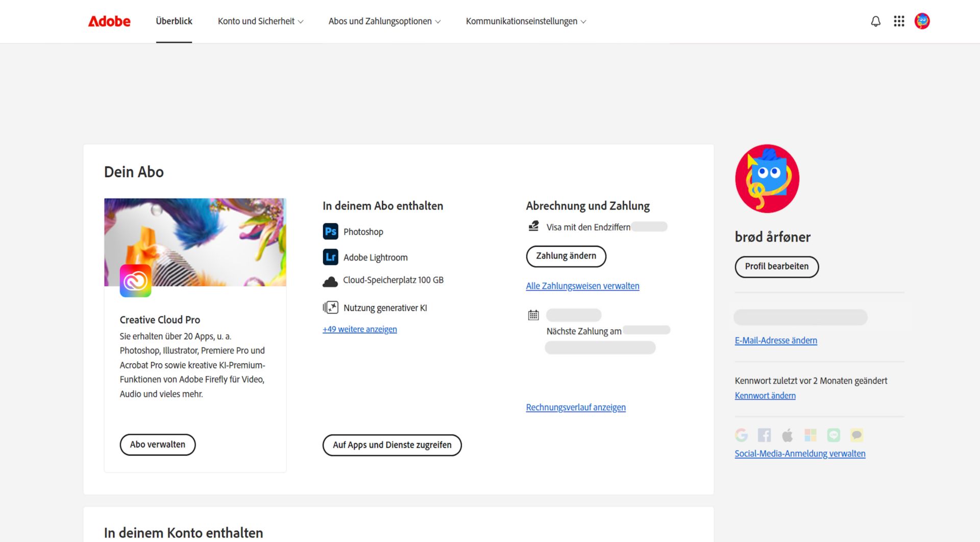Image resolution: width=980 pixels, height=542 pixels.
Task: Click the Facebook sign-in icon
Action: click(764, 435)
